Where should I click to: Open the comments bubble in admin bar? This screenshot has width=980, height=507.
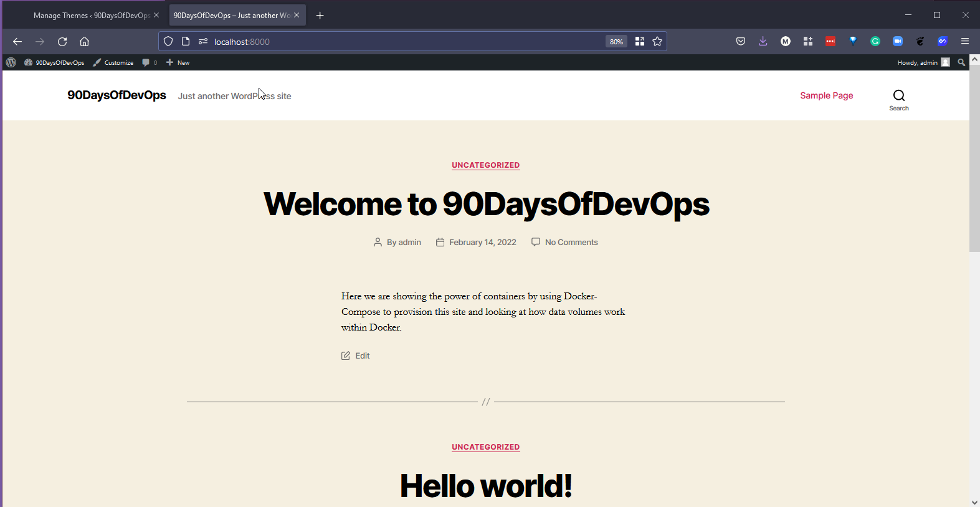coord(149,62)
